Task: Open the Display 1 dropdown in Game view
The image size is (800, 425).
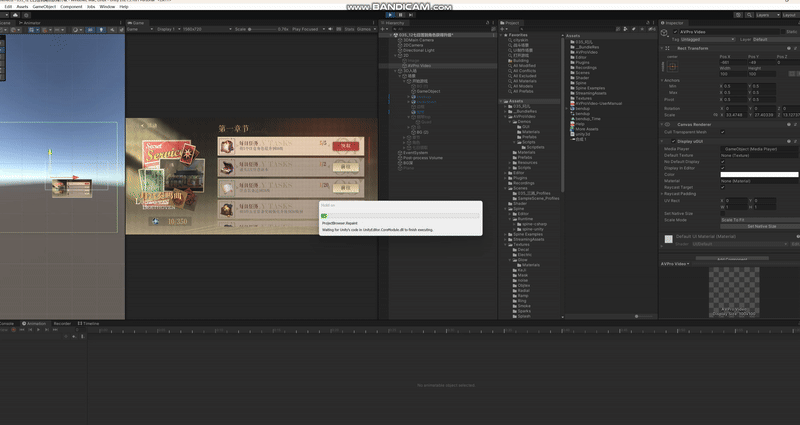Action: click(x=168, y=30)
